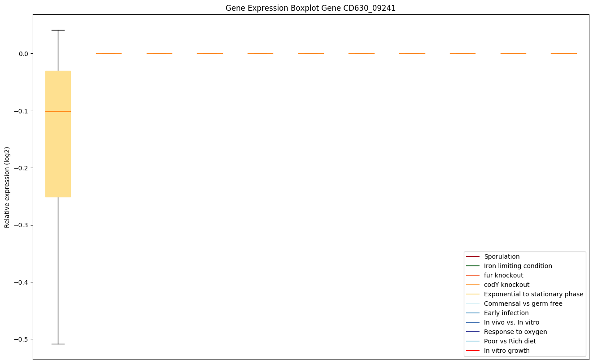This screenshot has height=364, width=593.
Task: Click the last flat boxplot on the right
Action: pos(563,53)
